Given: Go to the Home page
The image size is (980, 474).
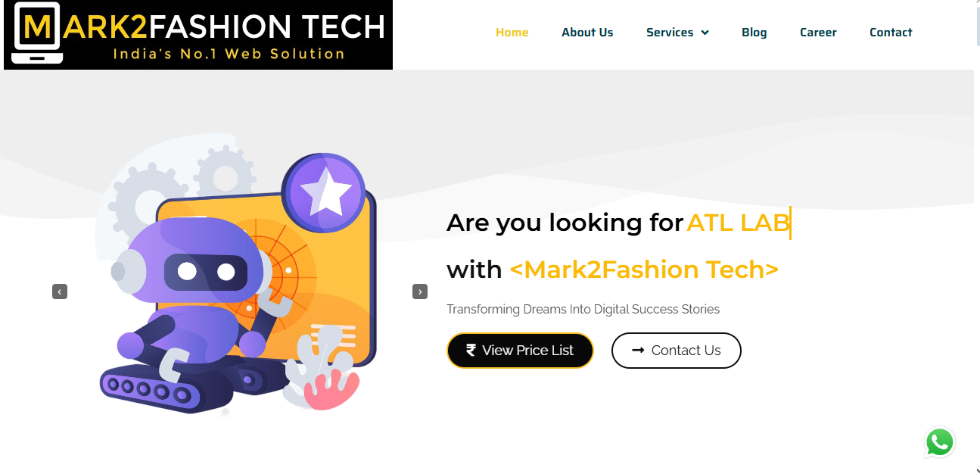Looking at the screenshot, I should click(512, 33).
